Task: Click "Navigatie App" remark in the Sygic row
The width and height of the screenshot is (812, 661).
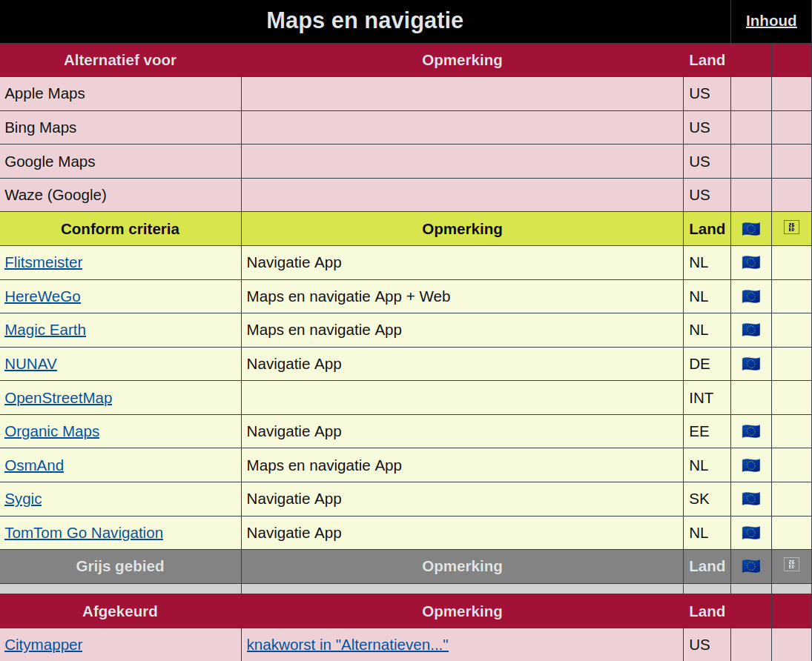Action: pos(294,499)
